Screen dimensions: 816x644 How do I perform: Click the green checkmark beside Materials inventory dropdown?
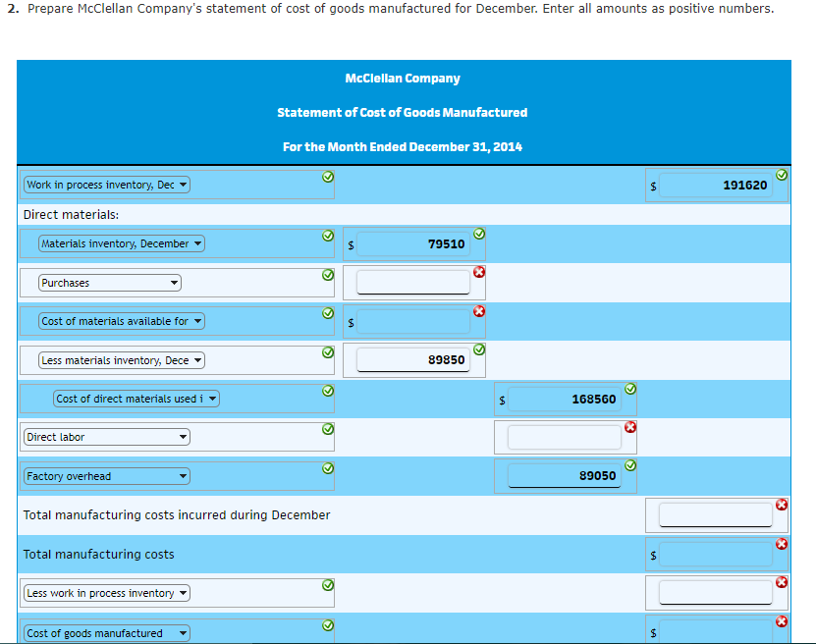coord(327,234)
